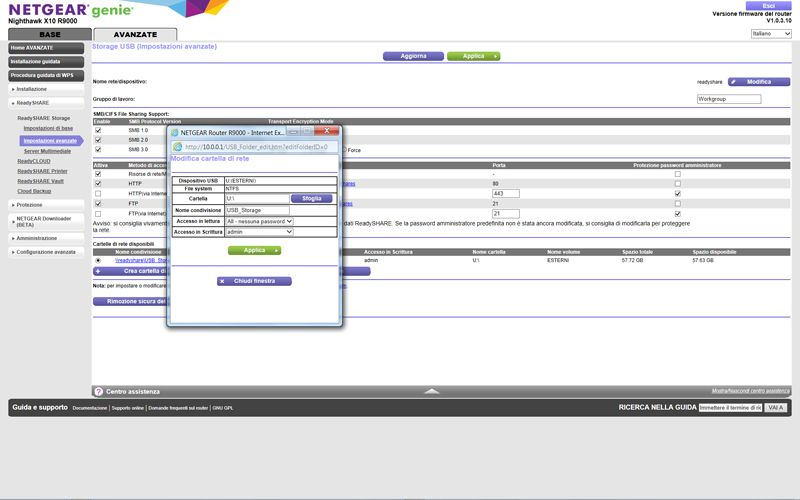Image resolution: width=800 pixels, height=500 pixels.
Task: Click the pencil icon on Modifica button
Action: pyautogui.click(x=733, y=82)
